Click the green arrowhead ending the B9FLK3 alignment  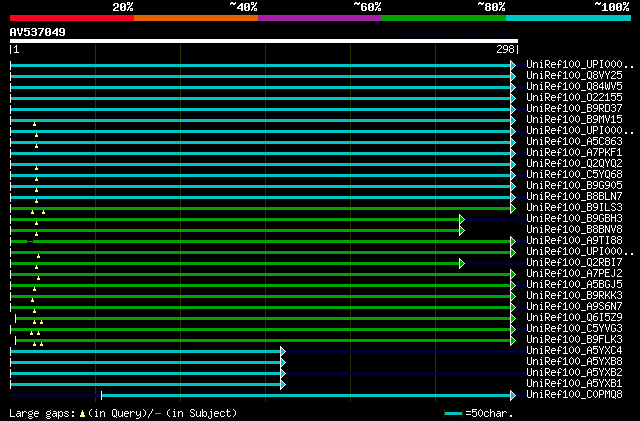point(513,341)
